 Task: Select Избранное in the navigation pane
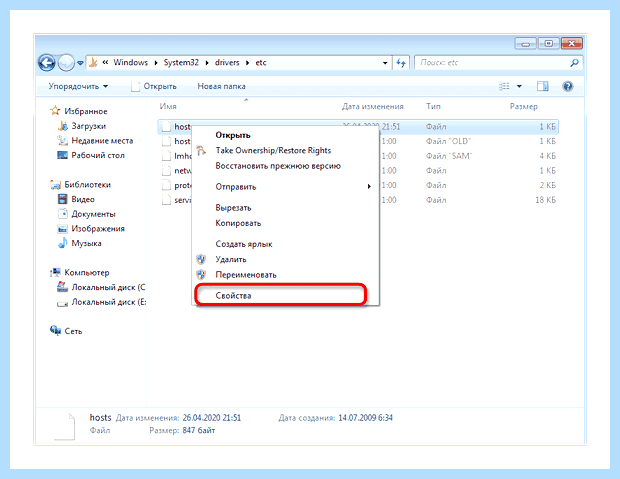pos(86,111)
